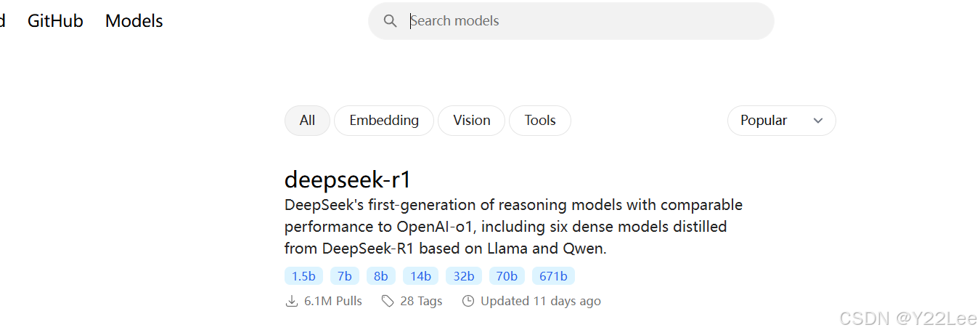This screenshot has height=335, width=980.
Task: Expand the Popular sort chevron
Action: 818,121
